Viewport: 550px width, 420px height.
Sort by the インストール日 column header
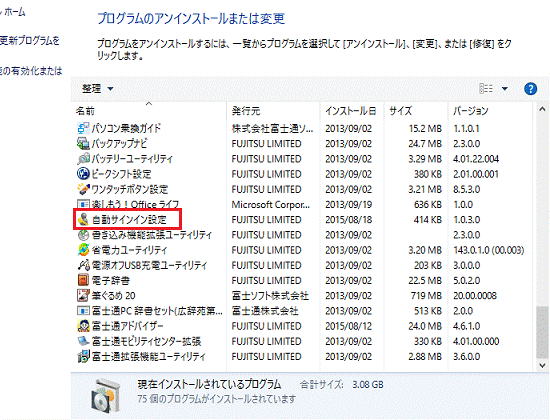(x=350, y=111)
